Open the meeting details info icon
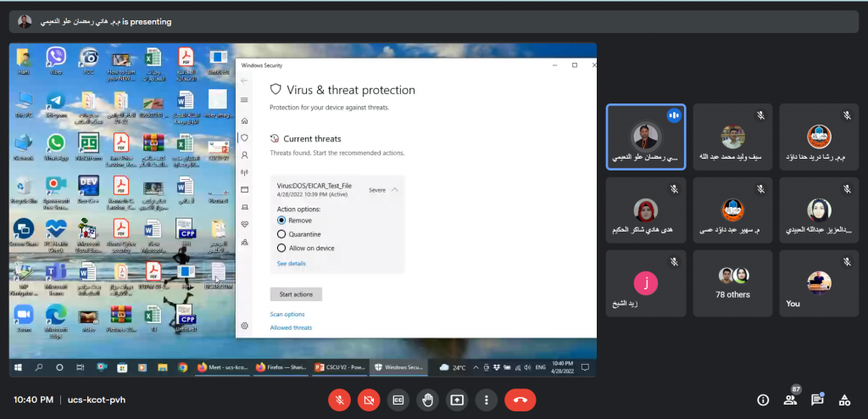 tap(763, 399)
